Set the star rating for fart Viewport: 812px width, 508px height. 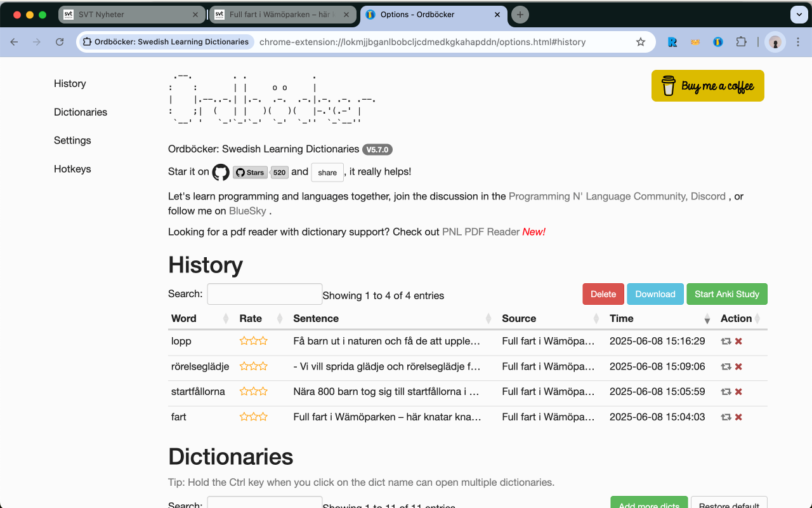click(x=253, y=417)
